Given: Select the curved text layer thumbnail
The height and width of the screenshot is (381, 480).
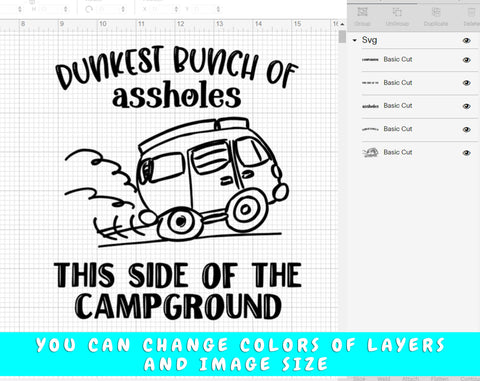Looking at the screenshot, I should (370, 129).
